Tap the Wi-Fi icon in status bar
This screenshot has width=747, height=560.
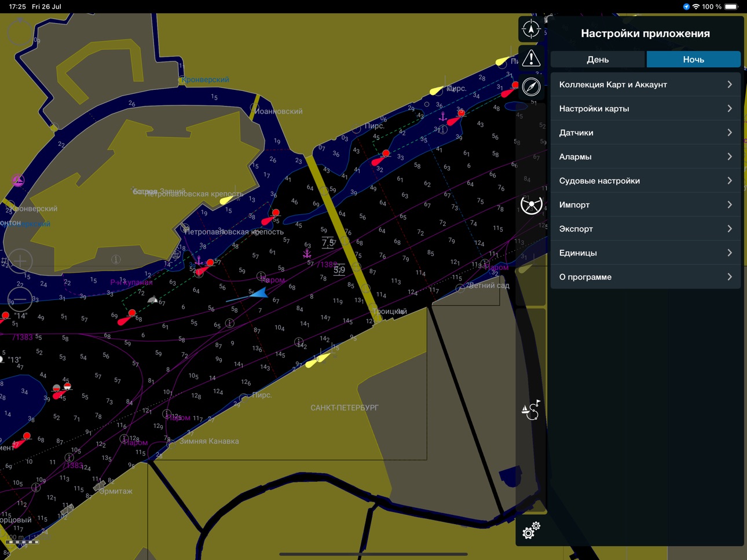[695, 6]
